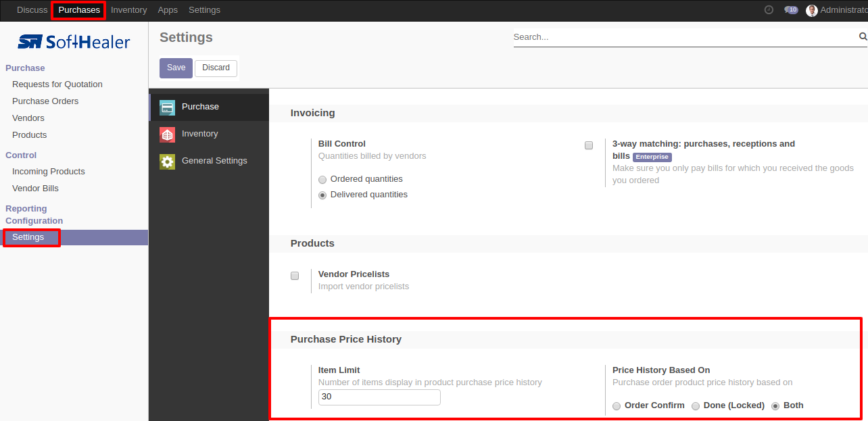This screenshot has height=421, width=868.
Task: Select Both price history option
Action: [775, 406]
